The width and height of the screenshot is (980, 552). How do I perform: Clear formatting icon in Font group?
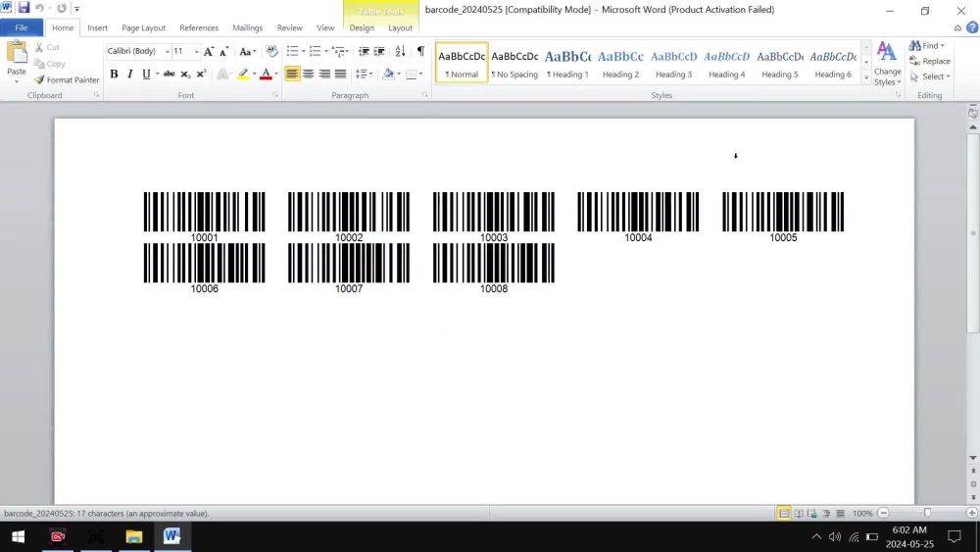pos(271,51)
